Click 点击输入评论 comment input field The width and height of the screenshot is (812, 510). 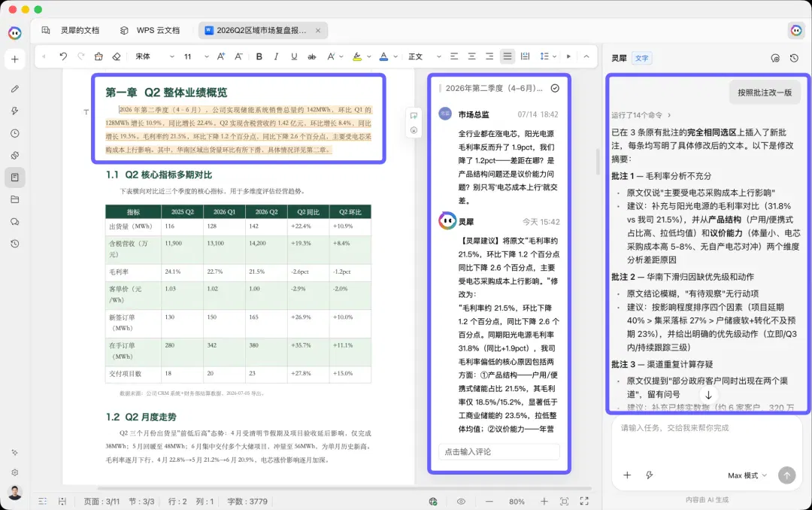(499, 452)
